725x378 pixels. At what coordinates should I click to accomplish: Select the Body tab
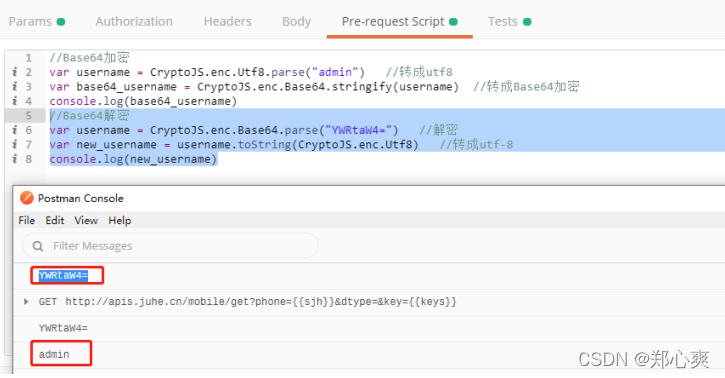click(296, 22)
